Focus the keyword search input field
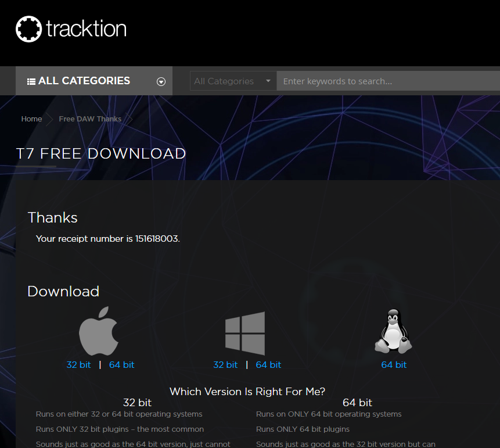Screen dimensions: 500x448 [388, 81]
